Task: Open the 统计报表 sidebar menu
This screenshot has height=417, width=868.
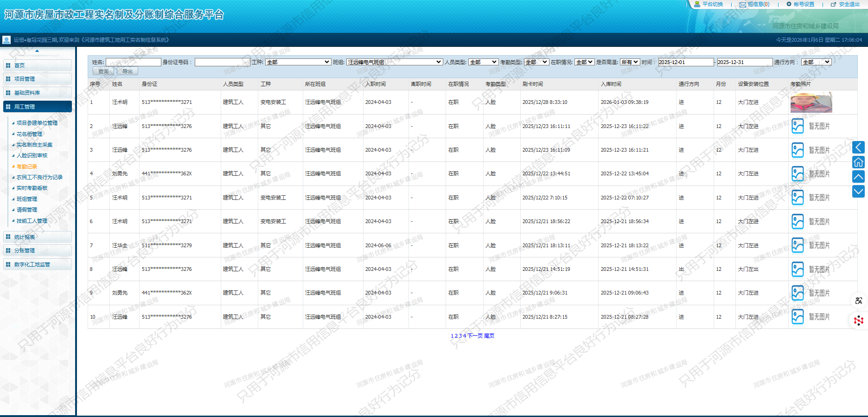Action: pyautogui.click(x=38, y=237)
